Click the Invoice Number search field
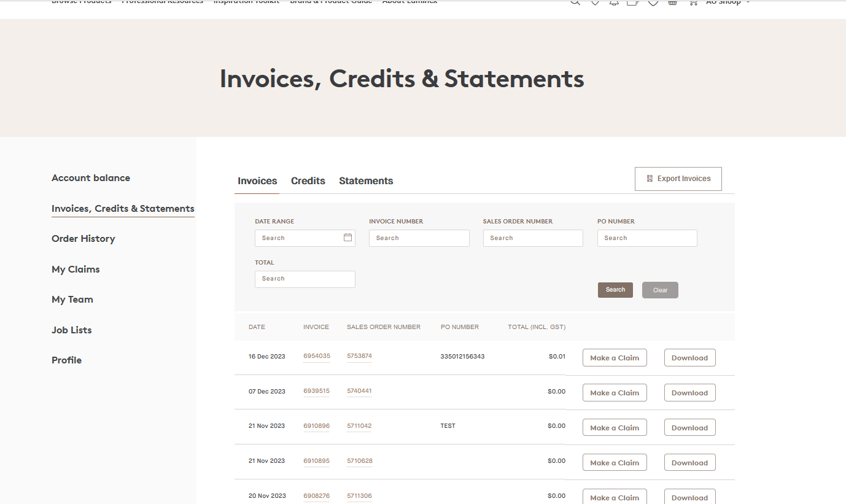Viewport: 846px width, 504px height. [x=419, y=238]
